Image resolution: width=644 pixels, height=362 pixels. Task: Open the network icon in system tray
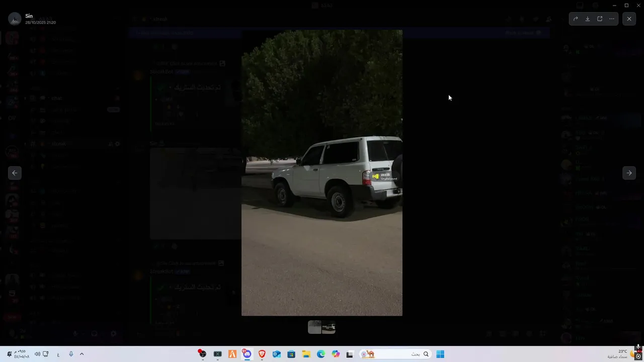[46, 354]
